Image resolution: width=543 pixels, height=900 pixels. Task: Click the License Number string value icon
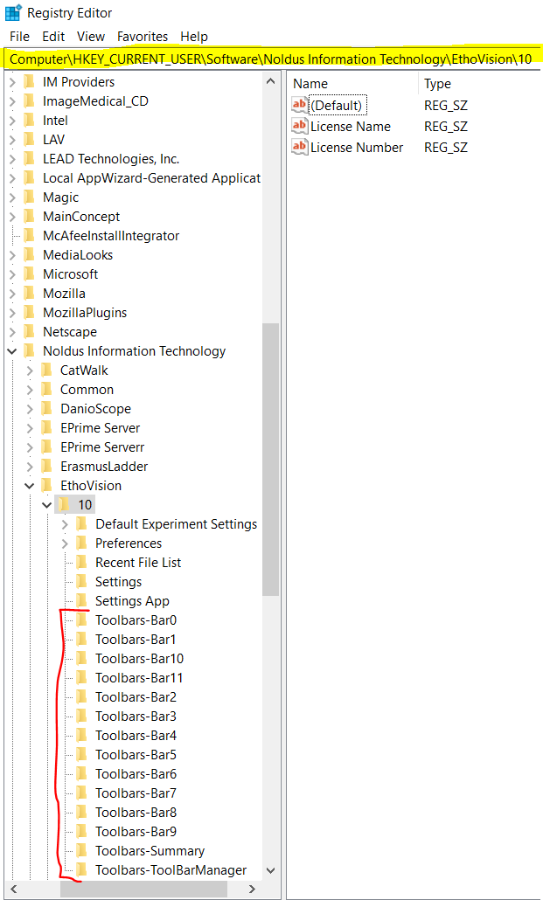(300, 147)
